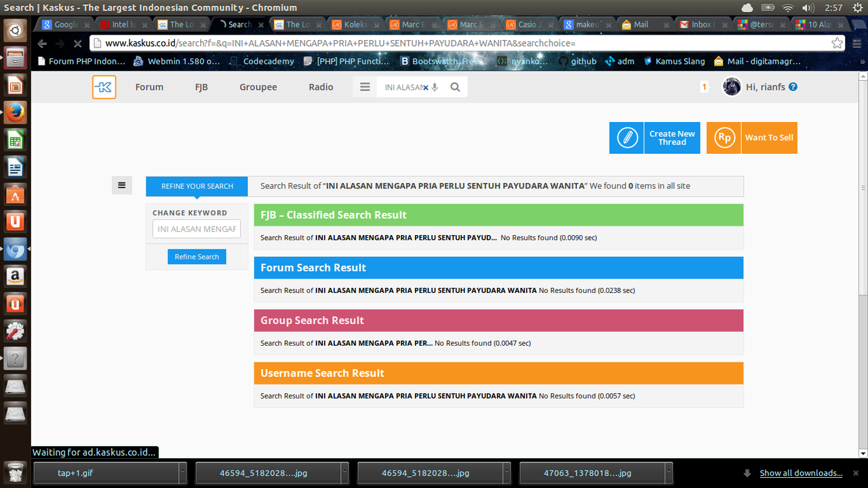Bookmark this page with the star icon

point(837,43)
